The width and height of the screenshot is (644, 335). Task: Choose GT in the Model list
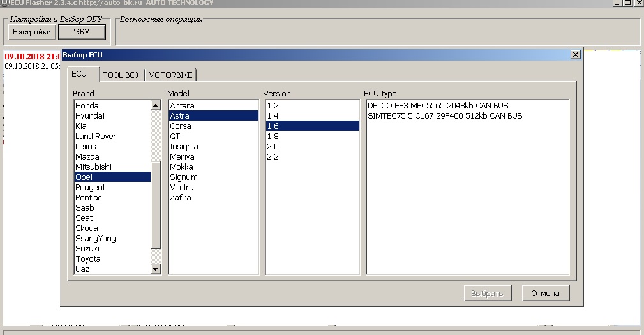point(214,137)
